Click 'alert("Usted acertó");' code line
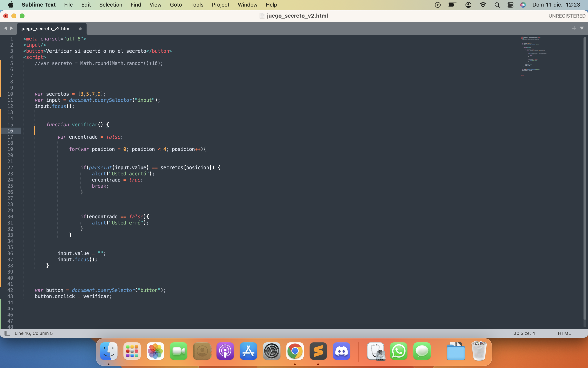This screenshot has height=368, width=588. click(123, 174)
